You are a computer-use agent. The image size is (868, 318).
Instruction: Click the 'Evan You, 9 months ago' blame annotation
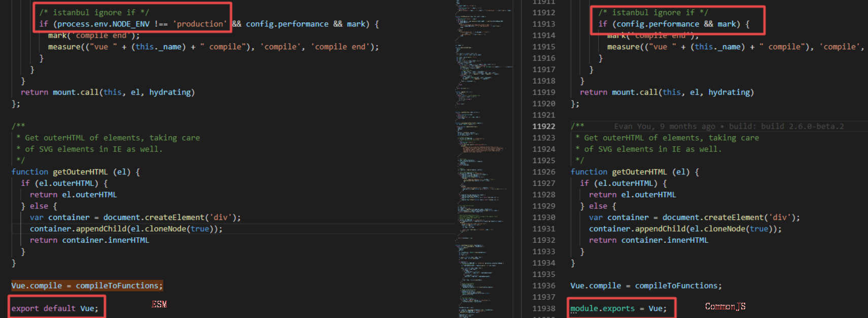(665, 126)
